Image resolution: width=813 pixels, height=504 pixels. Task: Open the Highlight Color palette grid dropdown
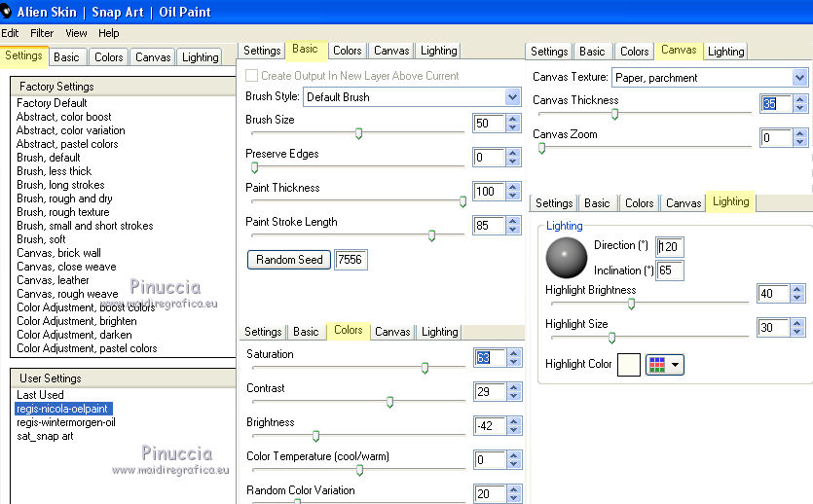coord(665,365)
